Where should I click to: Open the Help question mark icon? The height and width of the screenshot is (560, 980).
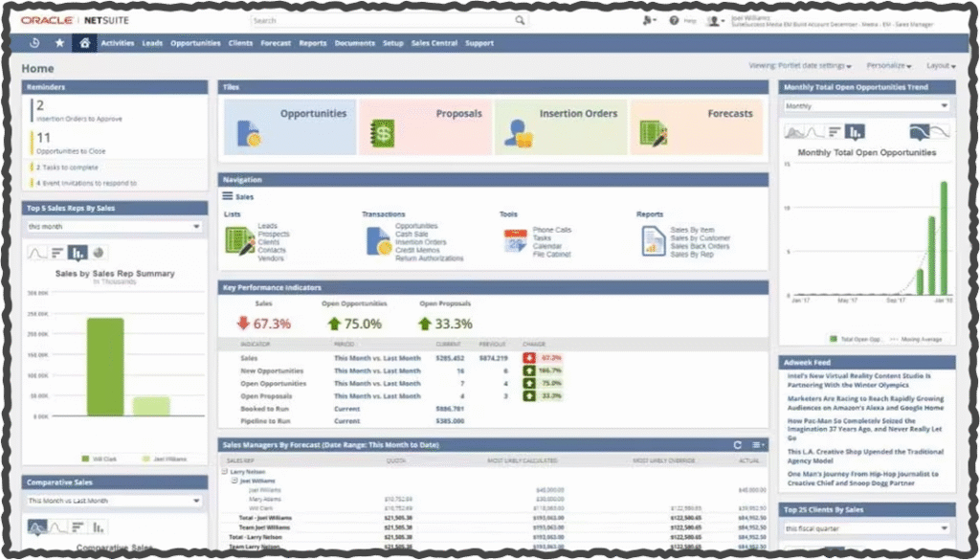click(674, 20)
